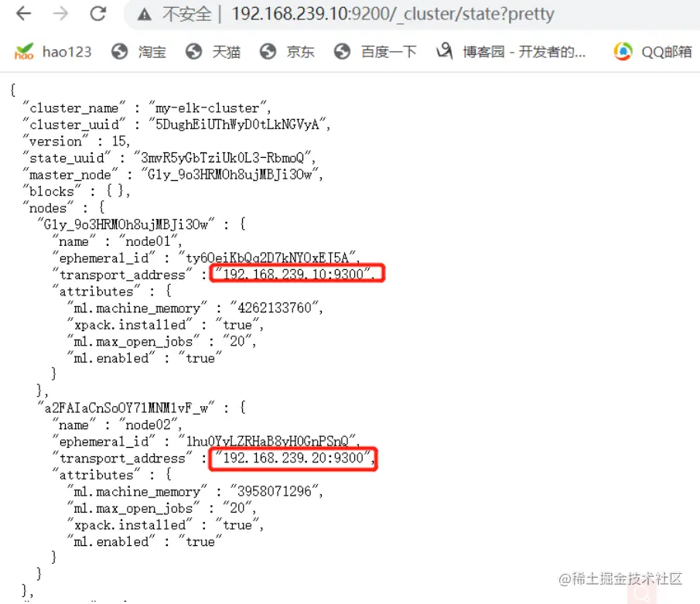Open the QQ邮箱 bookmark

pos(653,52)
